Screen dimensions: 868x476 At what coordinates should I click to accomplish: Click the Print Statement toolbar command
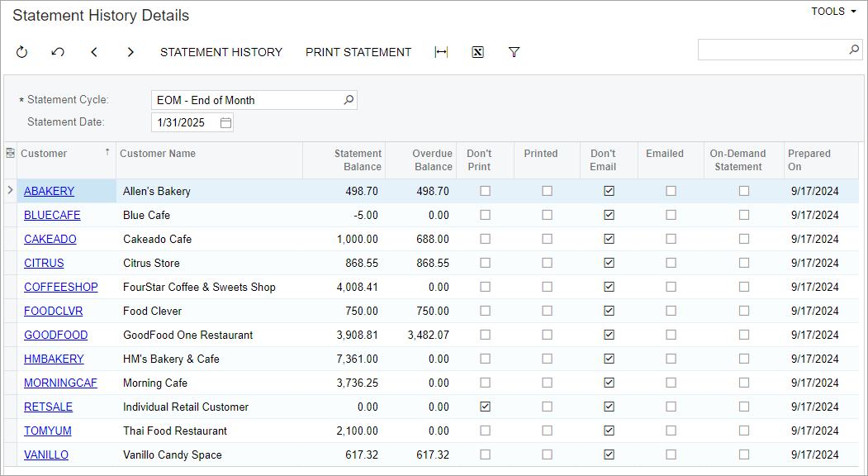[x=358, y=52]
